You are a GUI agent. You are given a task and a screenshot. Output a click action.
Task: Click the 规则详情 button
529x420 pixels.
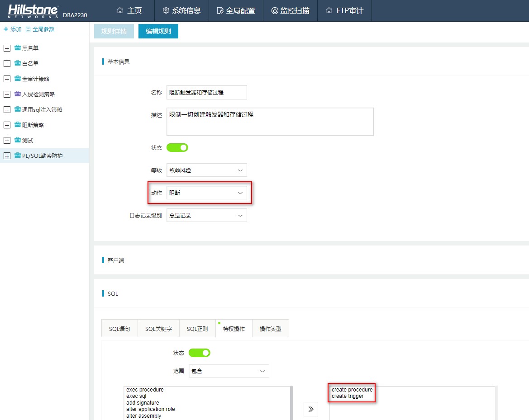coord(114,31)
